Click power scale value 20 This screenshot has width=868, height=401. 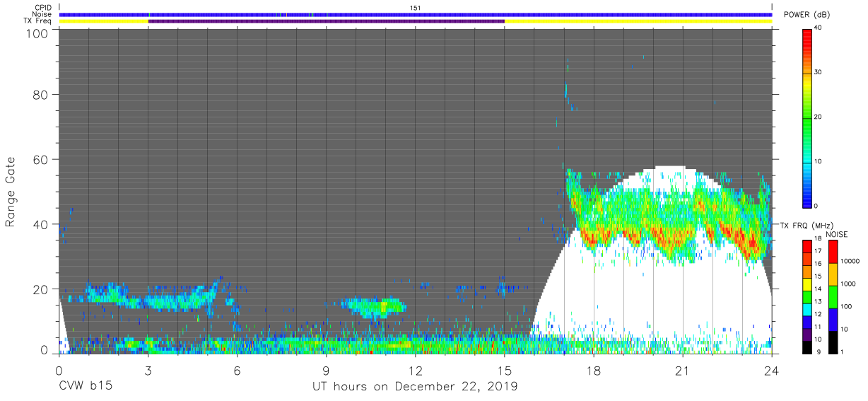tap(819, 117)
